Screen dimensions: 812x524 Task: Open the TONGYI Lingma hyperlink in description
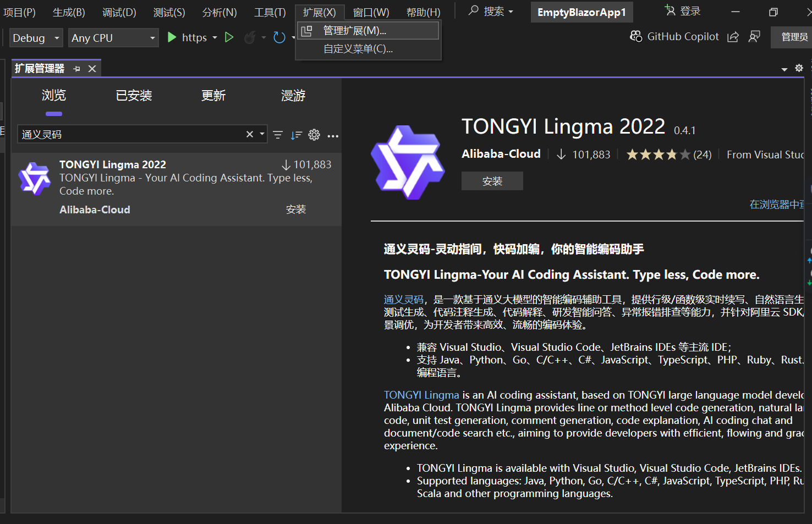[x=421, y=395]
